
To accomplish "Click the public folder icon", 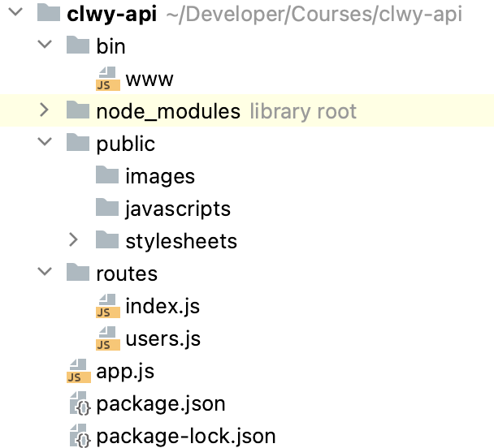I will pyautogui.click(x=78, y=142).
